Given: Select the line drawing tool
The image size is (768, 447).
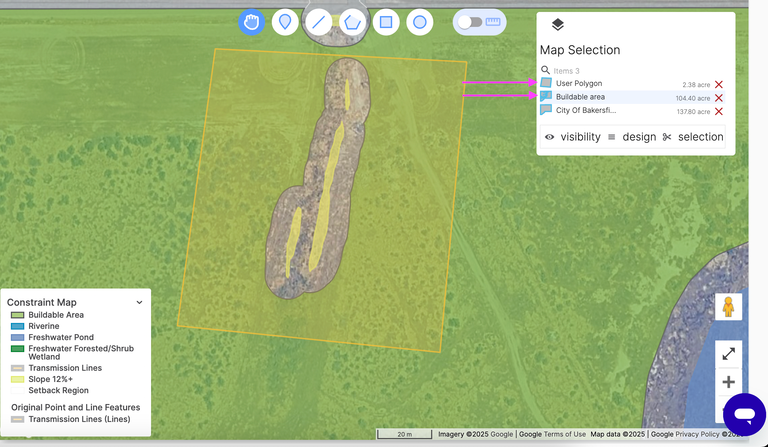Looking at the screenshot, I should coord(319,22).
